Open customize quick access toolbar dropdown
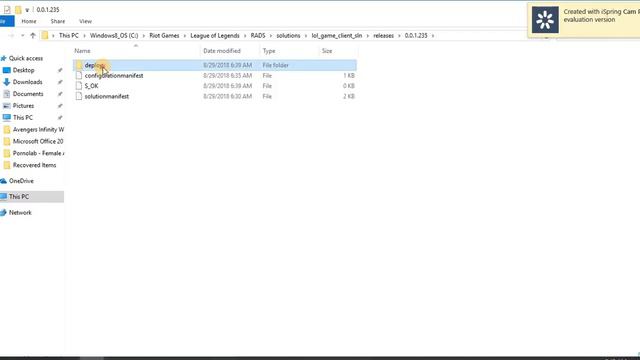640x360 pixels. pos(27,10)
